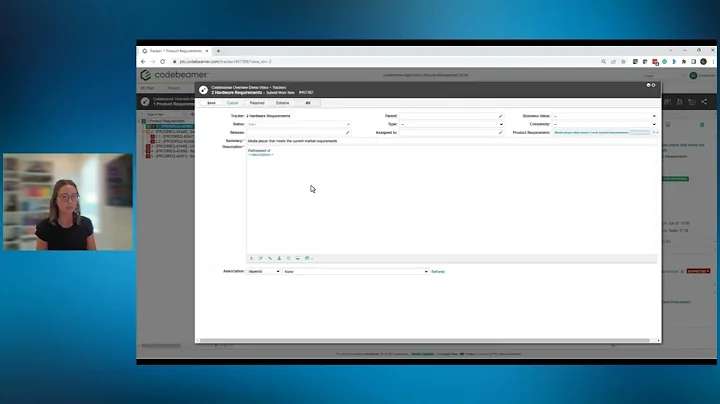The image size is (720, 404).
Task: Click Save in the Hardware Requirements dialog
Action: coord(211,103)
